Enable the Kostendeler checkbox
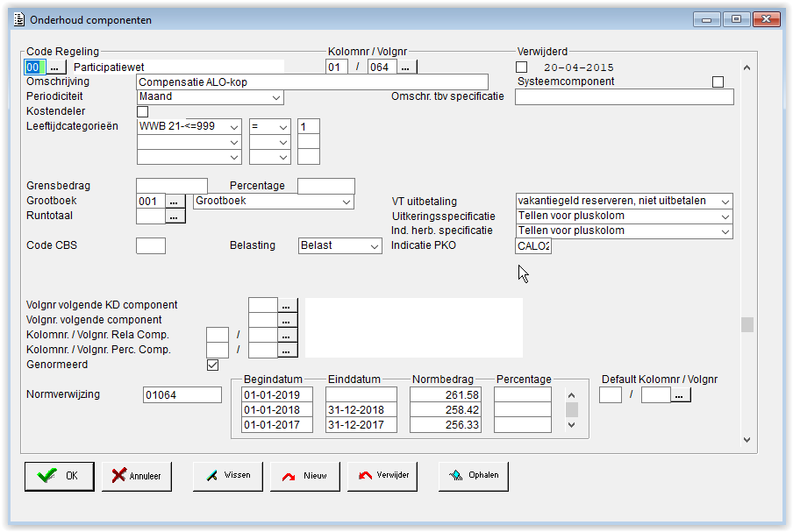The image size is (793, 532). [x=143, y=111]
